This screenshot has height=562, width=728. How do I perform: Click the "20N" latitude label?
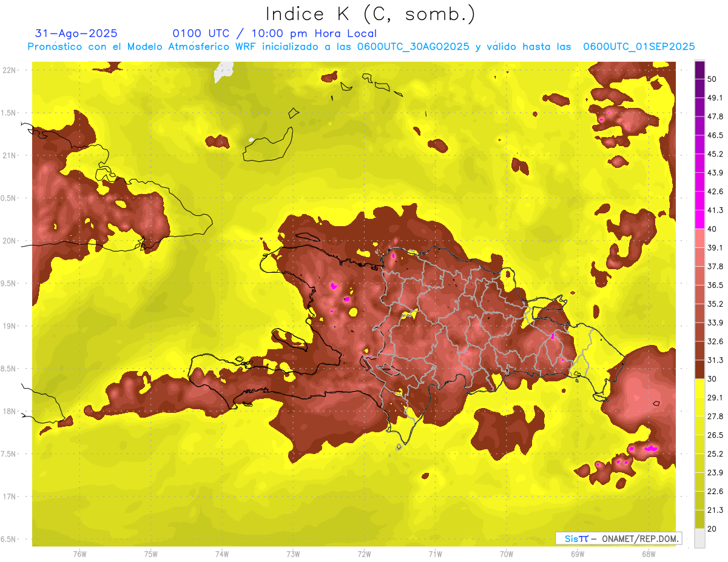tap(8, 241)
